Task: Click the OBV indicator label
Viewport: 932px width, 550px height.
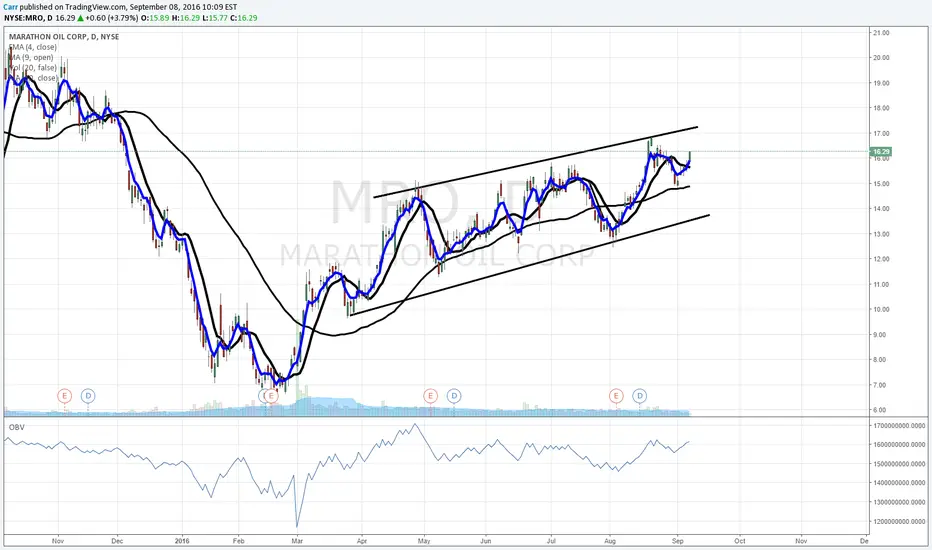Action: (x=16, y=427)
